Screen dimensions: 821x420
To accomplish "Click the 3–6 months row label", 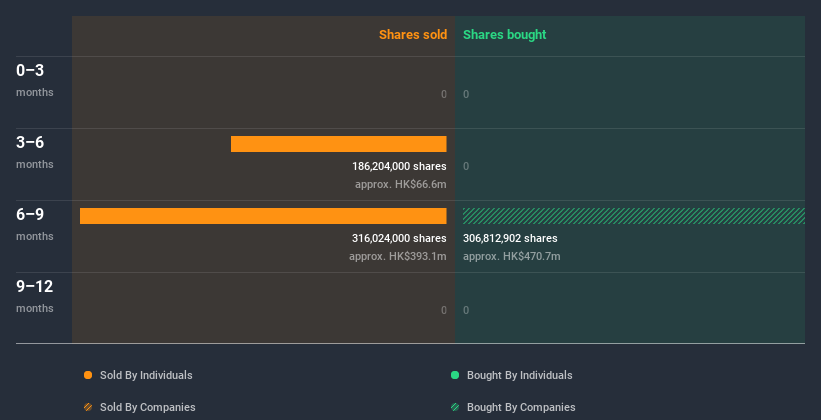I will pyautogui.click(x=35, y=152).
